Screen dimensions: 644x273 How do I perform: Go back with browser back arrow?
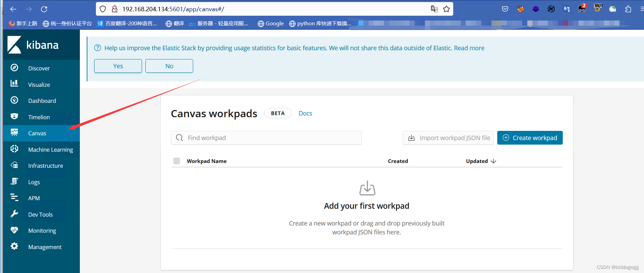(13, 9)
